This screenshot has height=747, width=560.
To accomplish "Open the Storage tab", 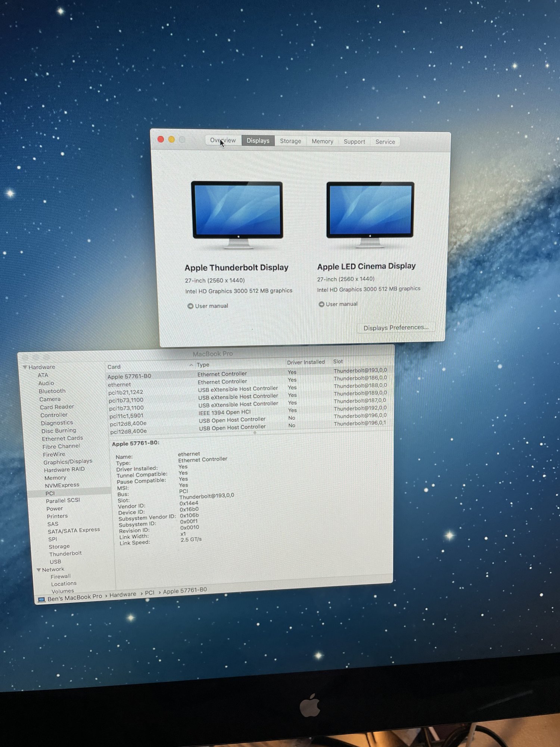I will click(290, 141).
